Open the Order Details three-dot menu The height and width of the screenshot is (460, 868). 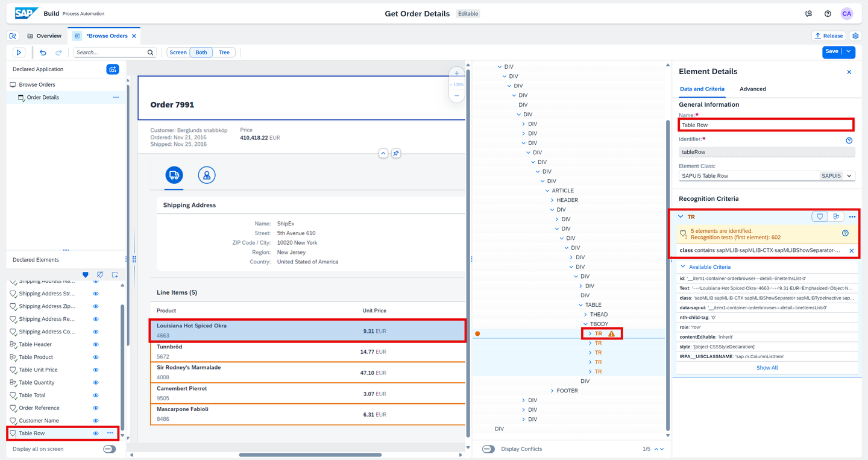(116, 97)
